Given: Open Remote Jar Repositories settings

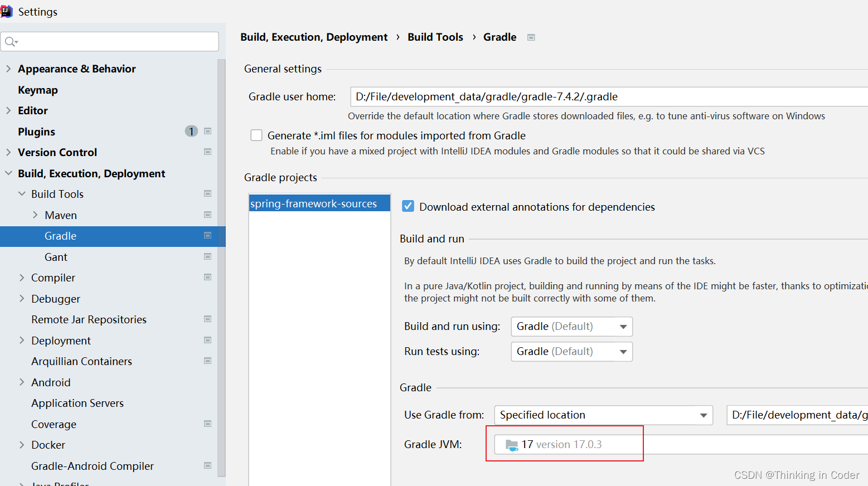Looking at the screenshot, I should 89,319.
